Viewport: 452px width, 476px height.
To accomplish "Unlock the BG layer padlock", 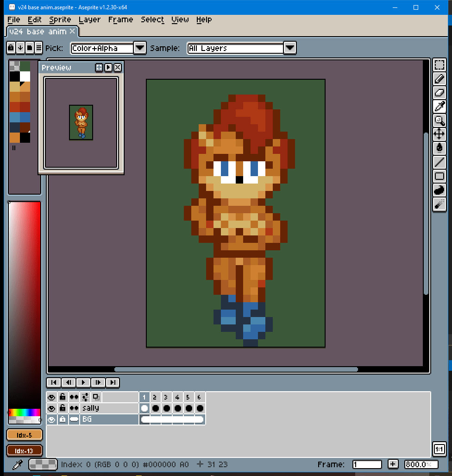I will point(63,419).
